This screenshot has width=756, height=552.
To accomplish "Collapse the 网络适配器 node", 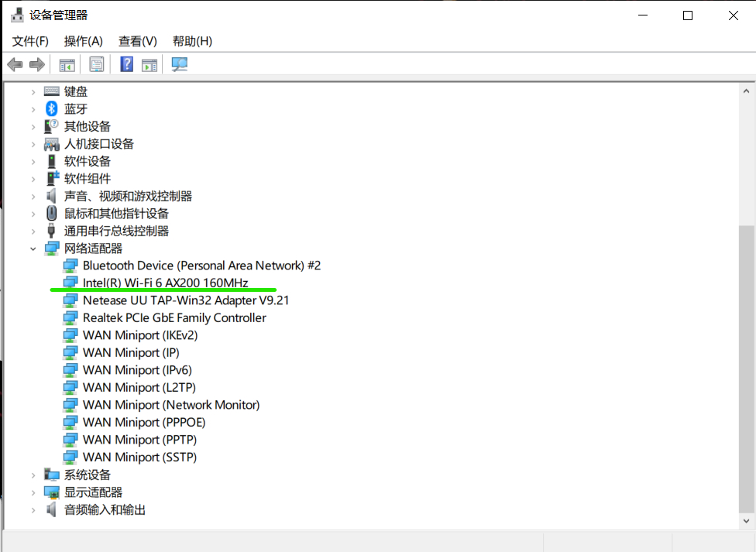I will 33,249.
